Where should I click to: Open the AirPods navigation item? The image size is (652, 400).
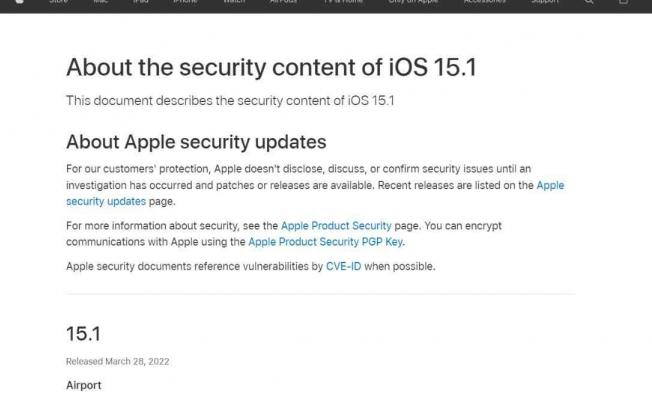[x=284, y=1]
